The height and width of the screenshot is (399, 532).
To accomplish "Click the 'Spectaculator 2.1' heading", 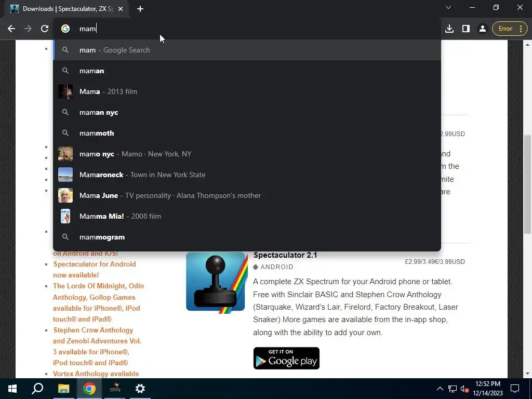I will [285, 255].
